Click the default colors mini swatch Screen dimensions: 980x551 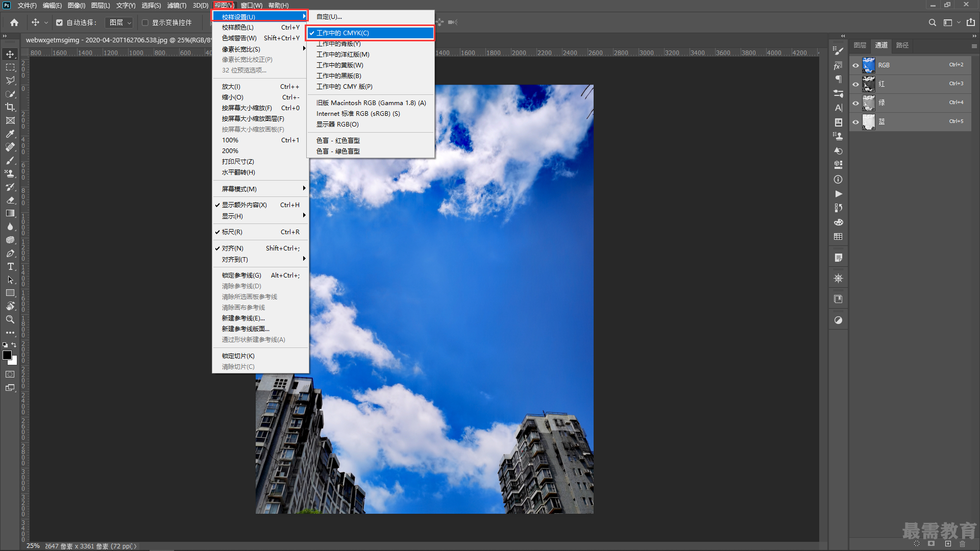[5, 345]
